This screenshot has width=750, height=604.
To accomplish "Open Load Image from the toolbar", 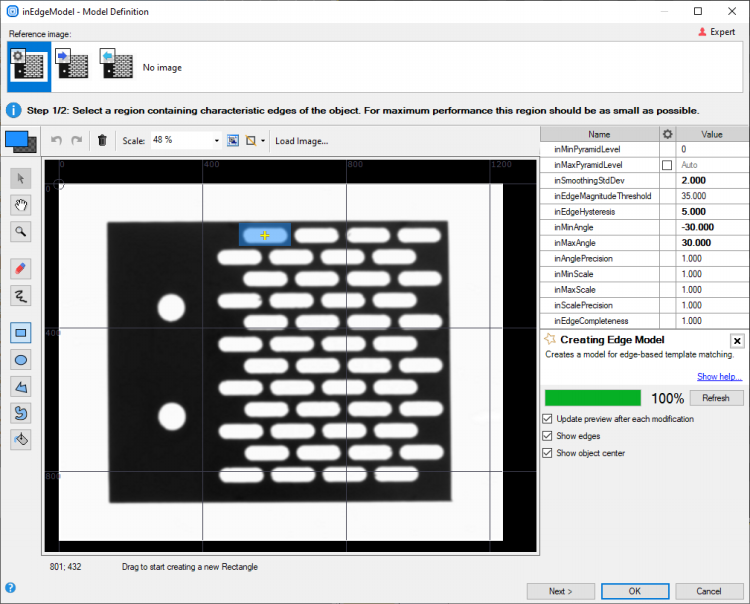I will pos(301,141).
